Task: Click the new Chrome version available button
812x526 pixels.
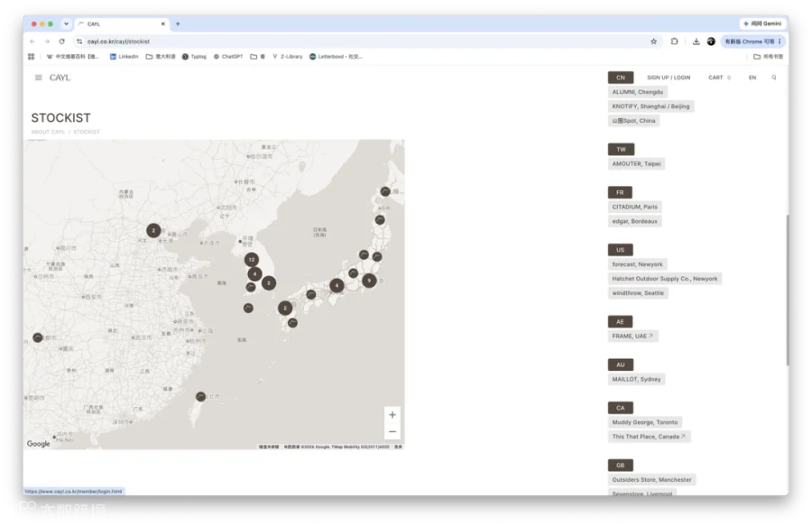Action: pos(752,42)
